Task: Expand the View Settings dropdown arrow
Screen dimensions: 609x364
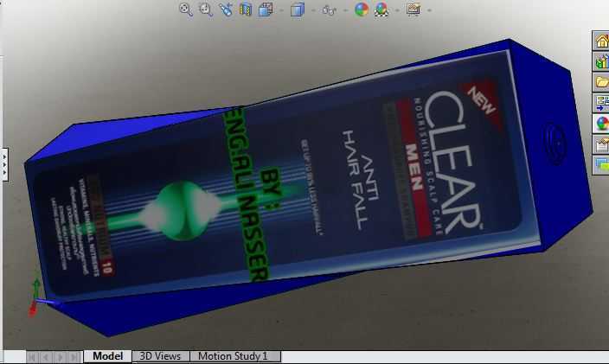Action: point(429,10)
